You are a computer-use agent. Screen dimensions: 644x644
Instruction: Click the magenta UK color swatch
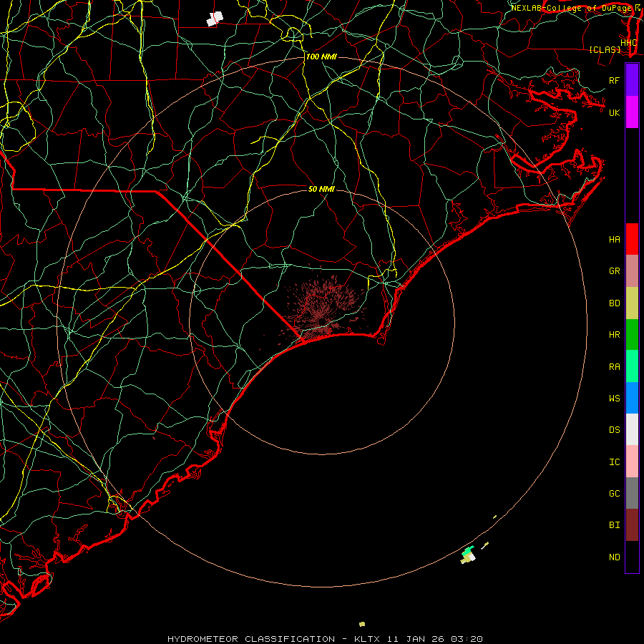pos(632,112)
